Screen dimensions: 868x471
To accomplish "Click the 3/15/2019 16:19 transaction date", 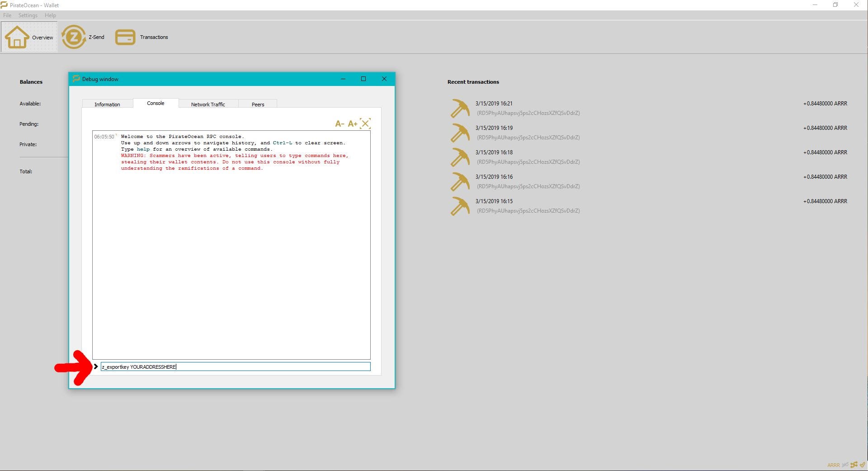I will click(x=494, y=128).
